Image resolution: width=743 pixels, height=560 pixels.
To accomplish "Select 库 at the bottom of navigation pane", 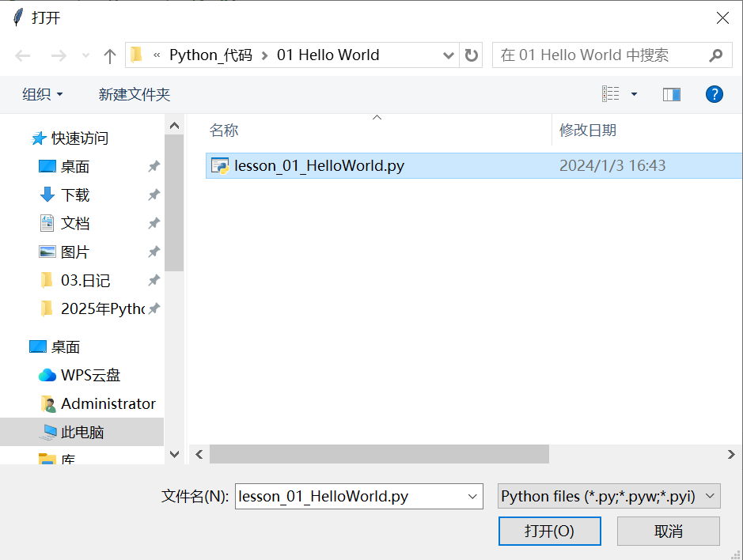I will point(68,459).
